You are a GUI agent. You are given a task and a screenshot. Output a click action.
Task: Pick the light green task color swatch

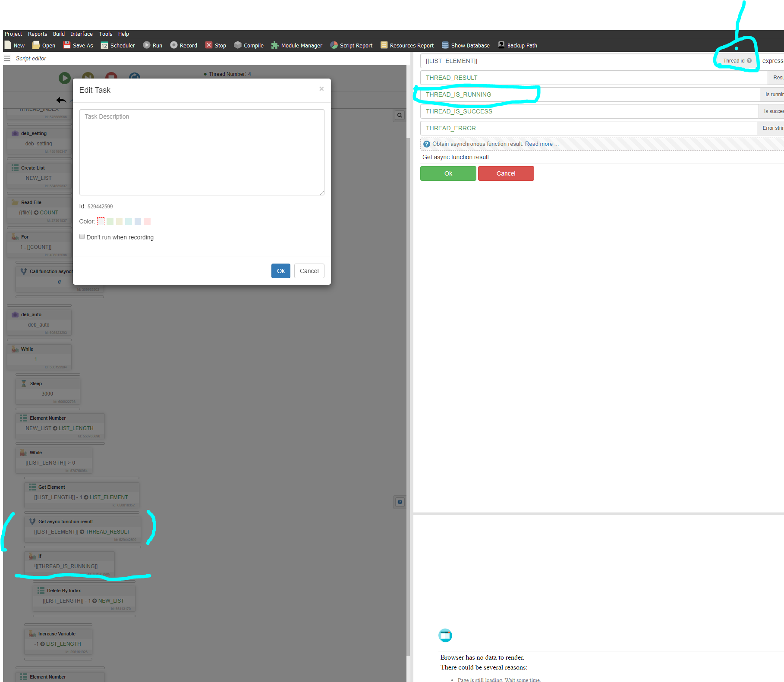coord(110,221)
